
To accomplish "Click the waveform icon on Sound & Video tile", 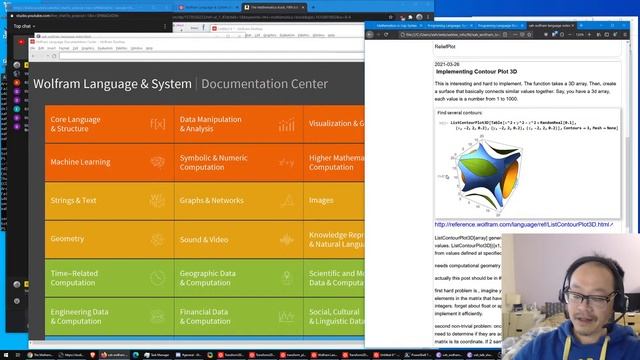I will 287,240.
